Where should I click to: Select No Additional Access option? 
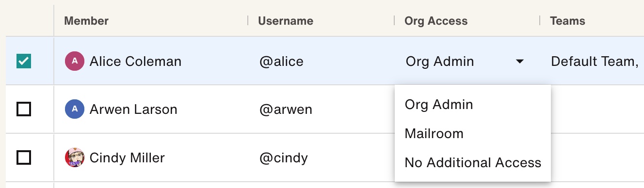(473, 163)
